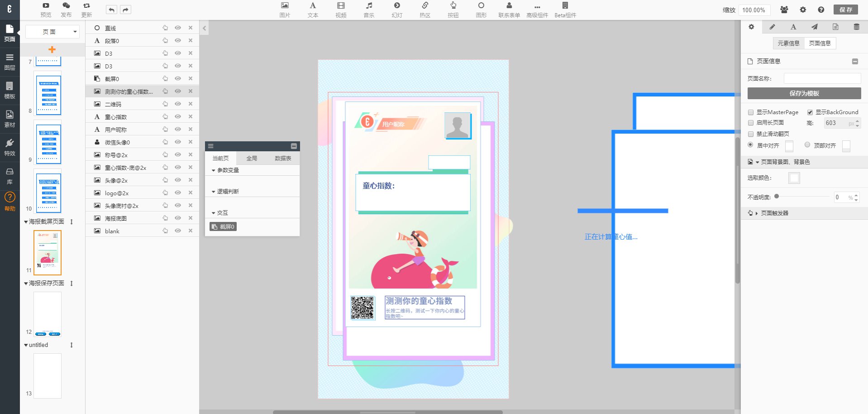Viewport: 868px width, 414px height.
Task: Collapse the untitled page group
Action: [x=26, y=345]
